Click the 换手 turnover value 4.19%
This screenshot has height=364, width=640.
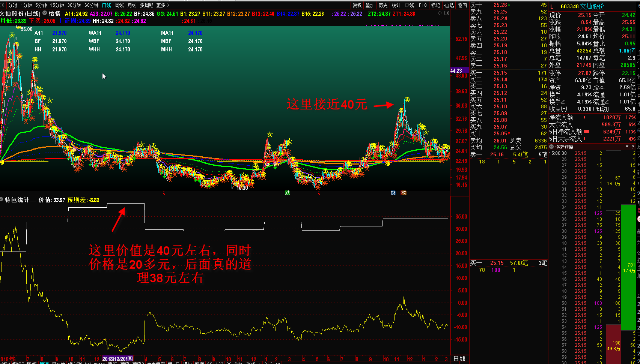pos(584,94)
